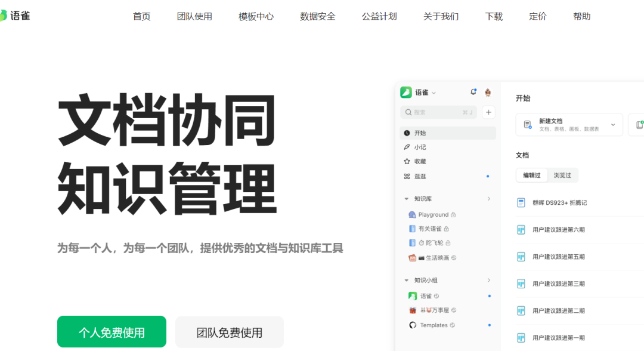Click the green 语雀 app icon in the sidebar
The height and width of the screenshot is (351, 644).
click(406, 93)
